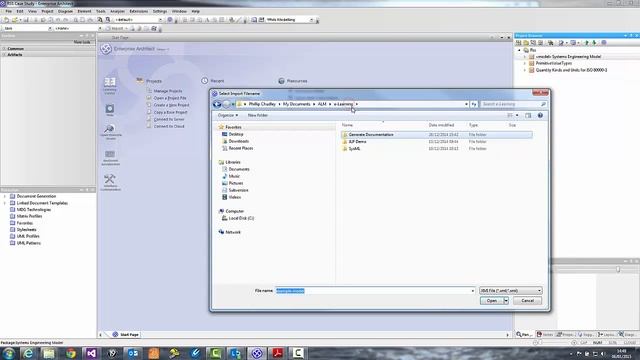Open the split arrow next to Open button

506,301
